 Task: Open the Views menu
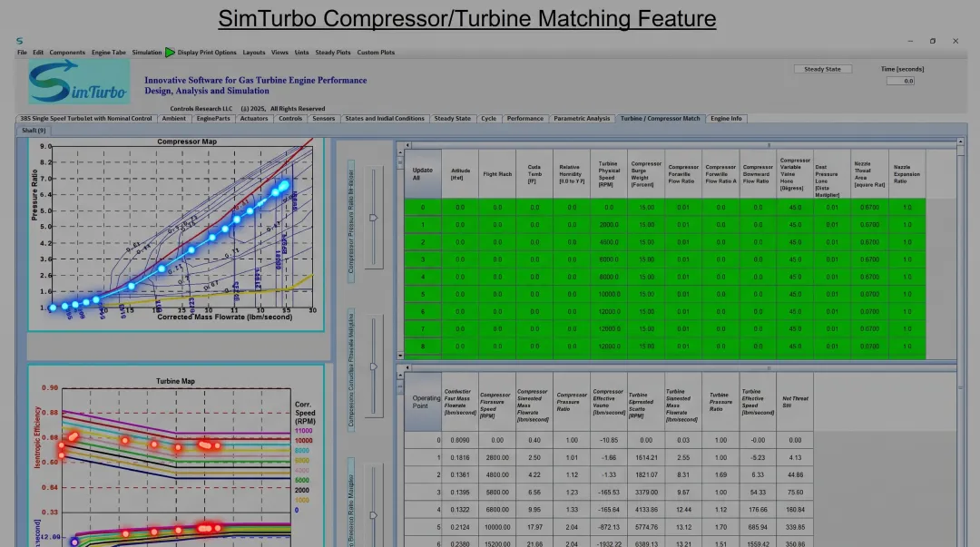279,53
